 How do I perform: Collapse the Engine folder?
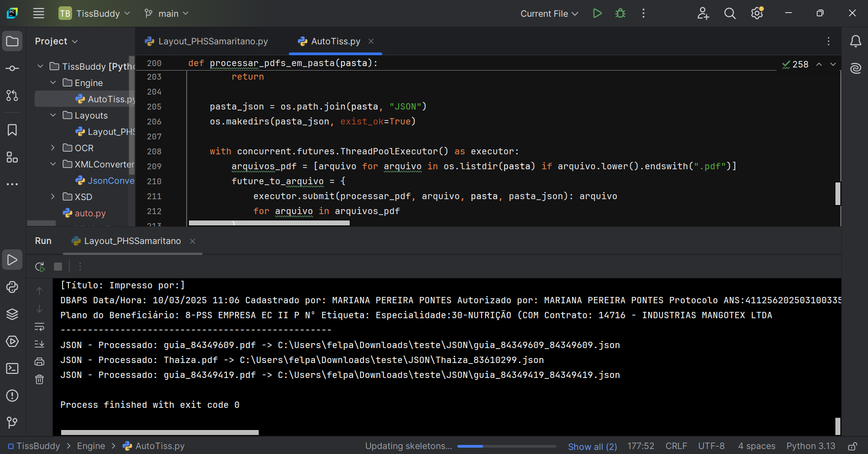53,83
